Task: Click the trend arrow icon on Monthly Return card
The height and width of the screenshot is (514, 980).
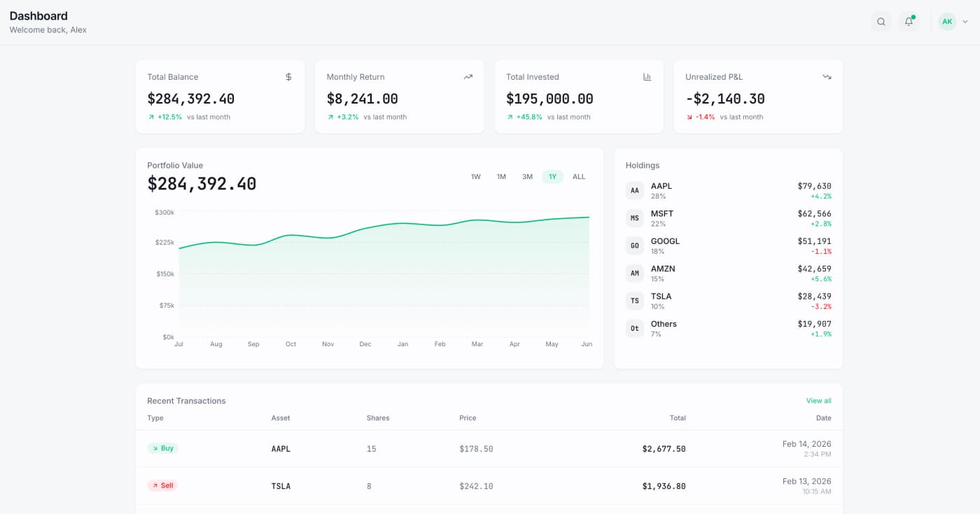Action: pos(468,77)
